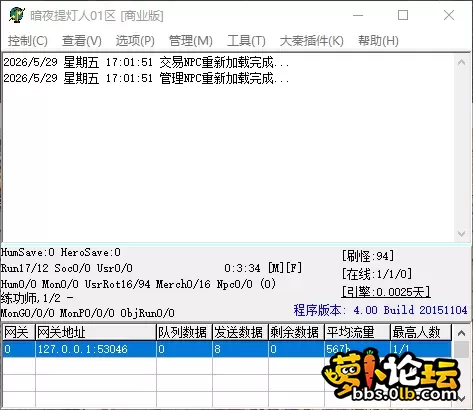
Task: Click the 平均流量 column header
Action: click(357, 332)
